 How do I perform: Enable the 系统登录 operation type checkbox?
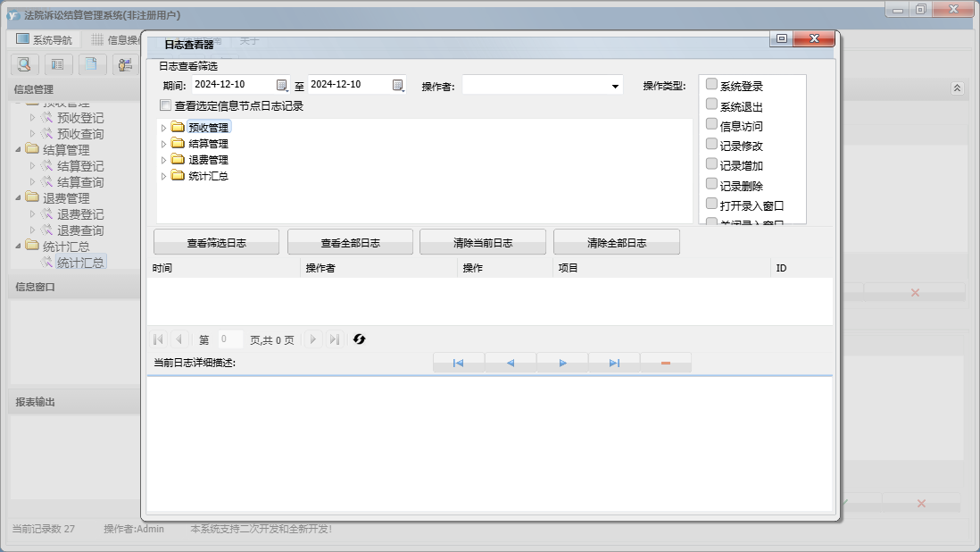(x=711, y=85)
